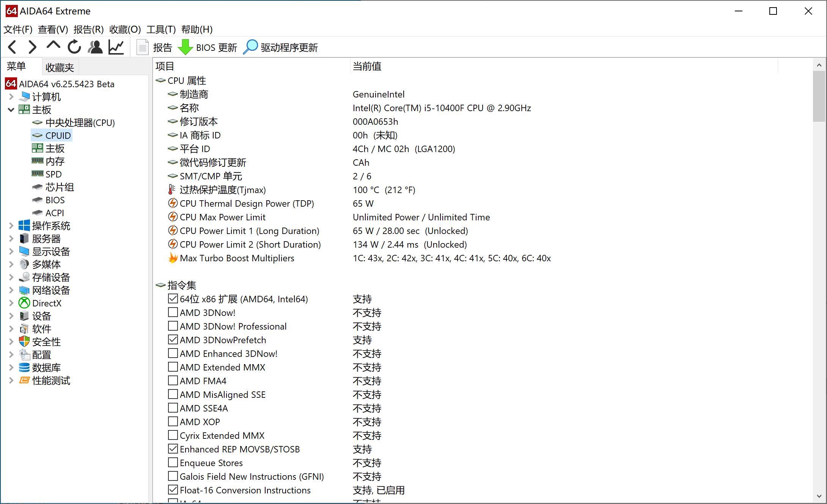
Task: Click the Forward navigation arrow
Action: pos(33,47)
